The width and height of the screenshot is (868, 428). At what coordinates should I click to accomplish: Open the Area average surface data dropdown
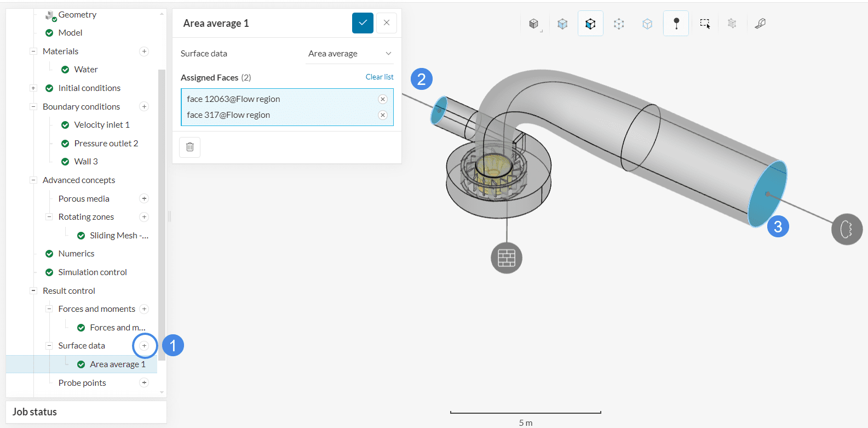coord(349,54)
